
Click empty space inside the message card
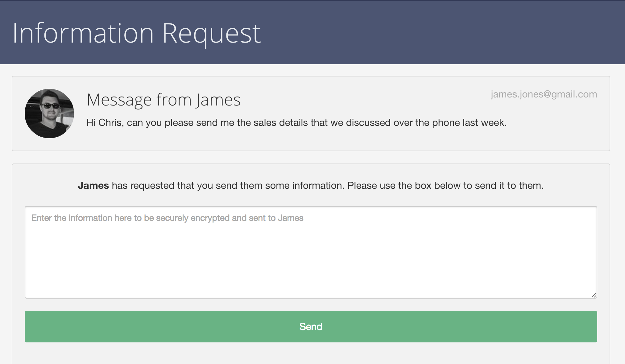pos(370,140)
